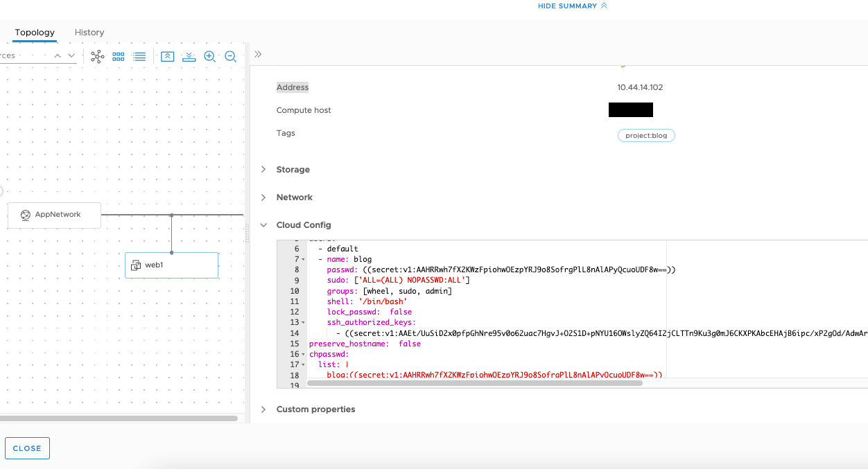Zoom out on the topology canvas
The image size is (868, 469).
tap(231, 56)
